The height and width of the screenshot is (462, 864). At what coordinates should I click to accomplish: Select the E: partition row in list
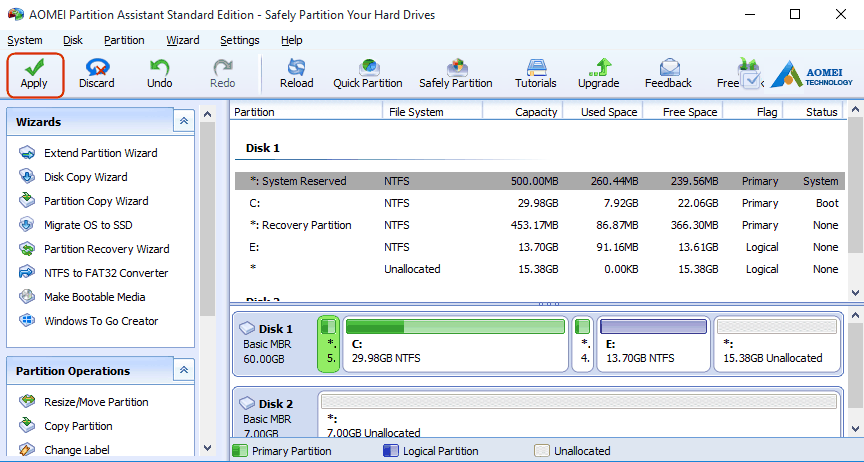(x=539, y=247)
